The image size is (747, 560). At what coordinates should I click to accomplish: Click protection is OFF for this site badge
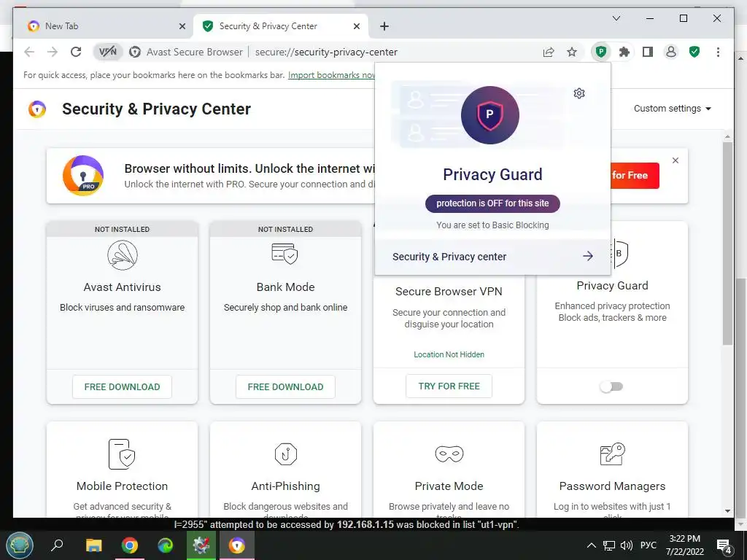coord(492,203)
